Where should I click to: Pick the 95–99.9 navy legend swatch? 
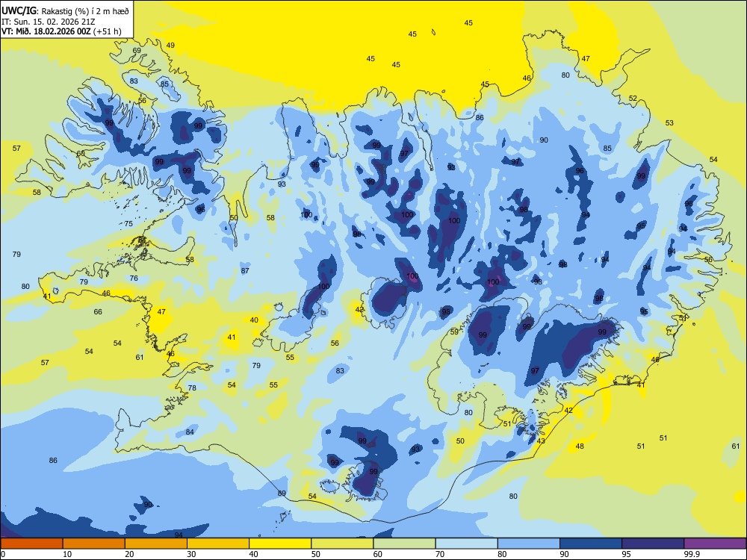tap(653, 544)
